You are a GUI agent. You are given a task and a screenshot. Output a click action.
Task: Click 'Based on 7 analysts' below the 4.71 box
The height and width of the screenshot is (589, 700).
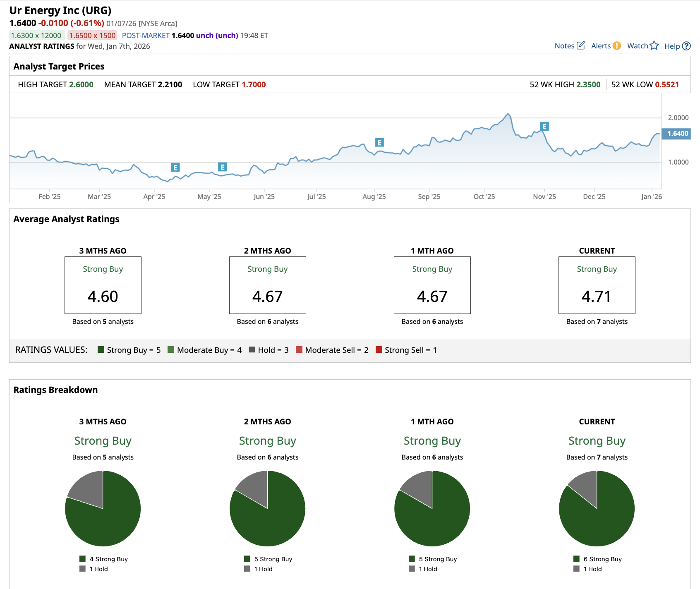click(x=597, y=321)
